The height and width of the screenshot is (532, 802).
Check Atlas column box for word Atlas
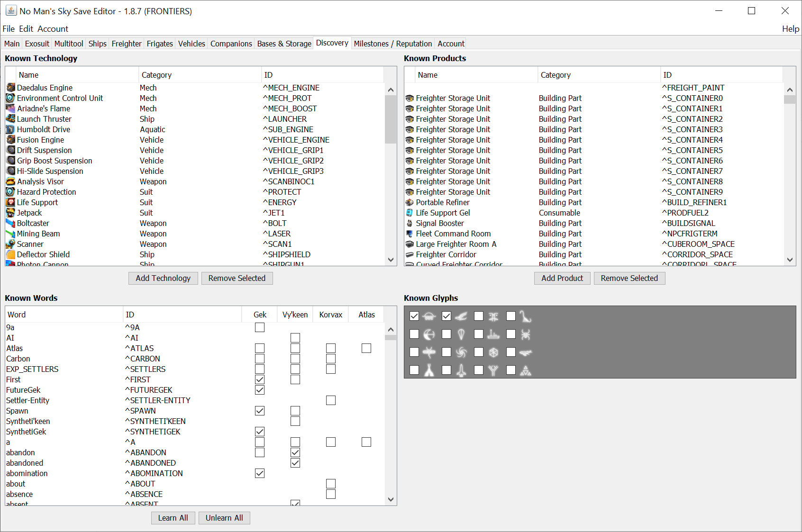point(366,348)
